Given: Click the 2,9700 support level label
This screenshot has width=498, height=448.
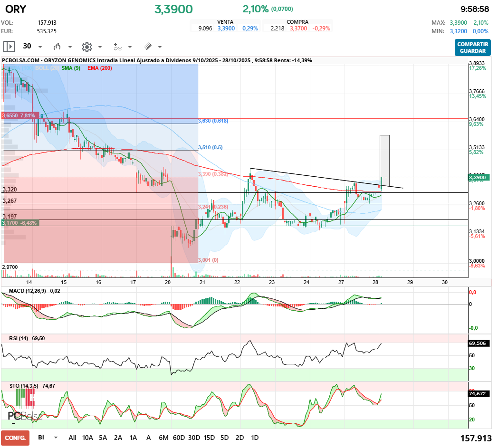Looking at the screenshot, I should point(10,267).
